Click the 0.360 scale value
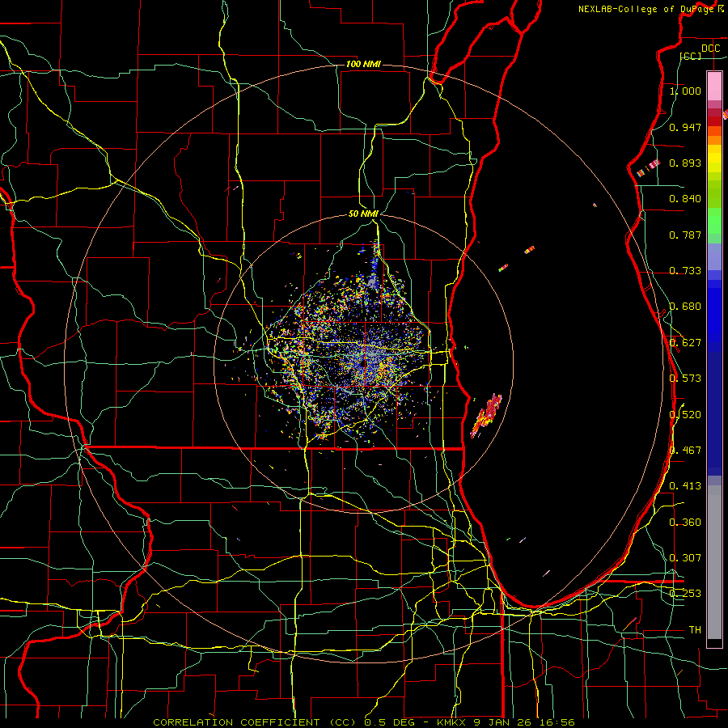 point(685,523)
